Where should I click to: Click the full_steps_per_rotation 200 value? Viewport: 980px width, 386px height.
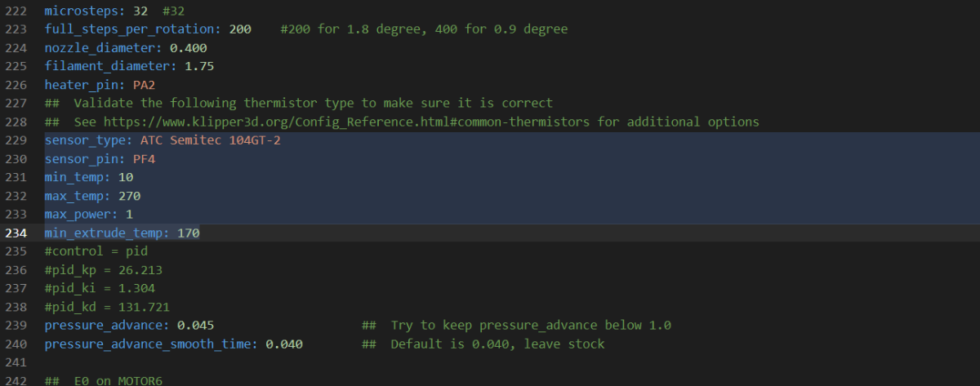click(240, 29)
